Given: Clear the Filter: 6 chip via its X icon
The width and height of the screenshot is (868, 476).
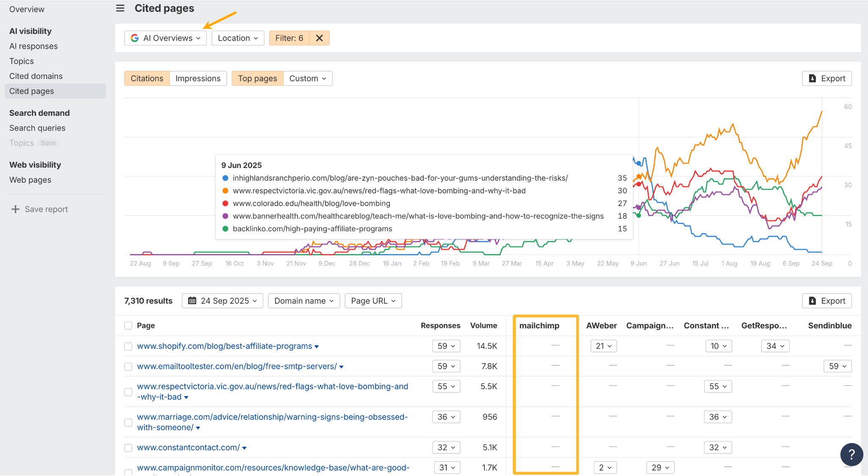Looking at the screenshot, I should point(319,38).
